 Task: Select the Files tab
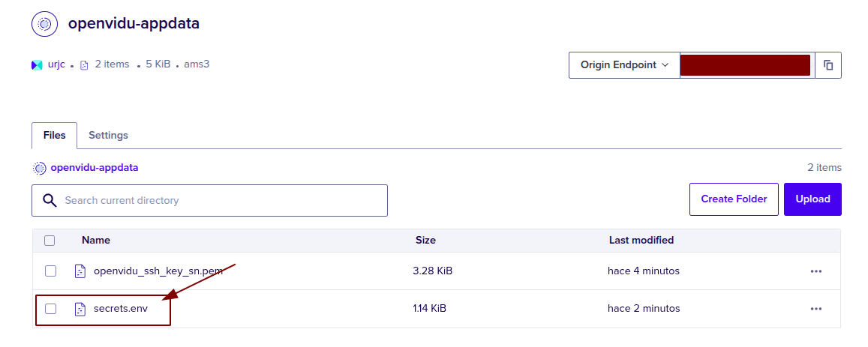coord(54,136)
